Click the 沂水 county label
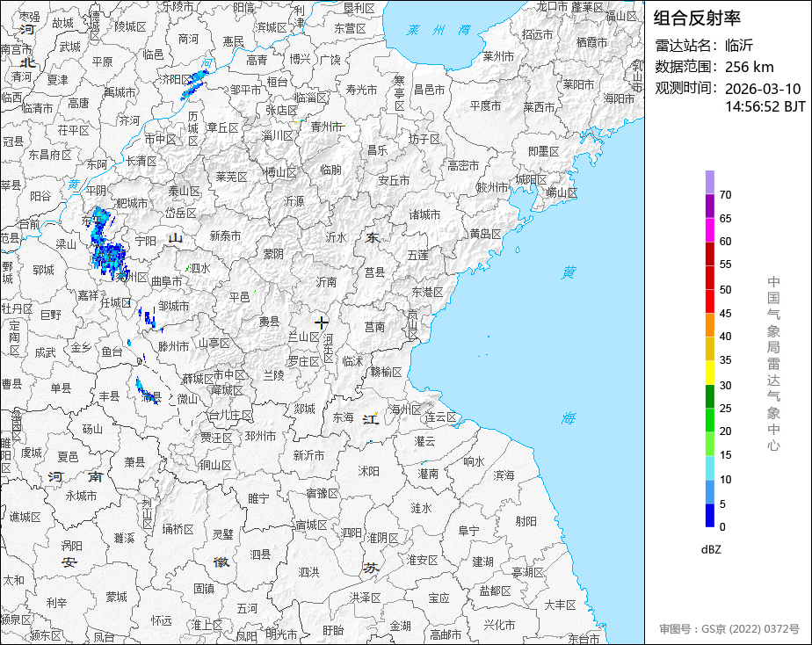The width and height of the screenshot is (812, 645). [336, 237]
